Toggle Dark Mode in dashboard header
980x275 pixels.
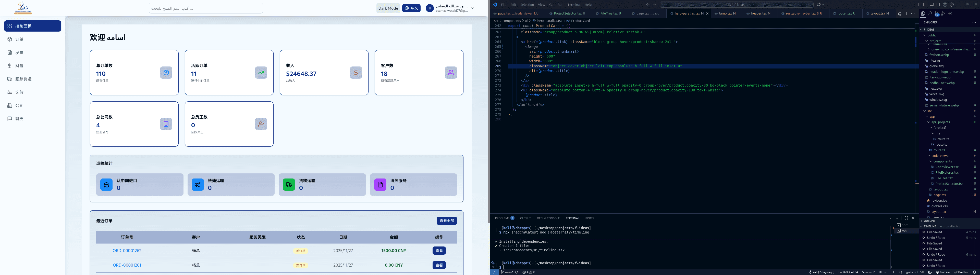click(388, 8)
